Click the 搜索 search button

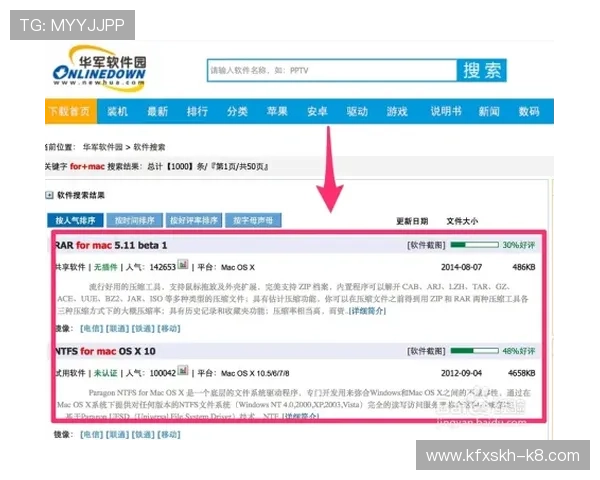pos(482,70)
